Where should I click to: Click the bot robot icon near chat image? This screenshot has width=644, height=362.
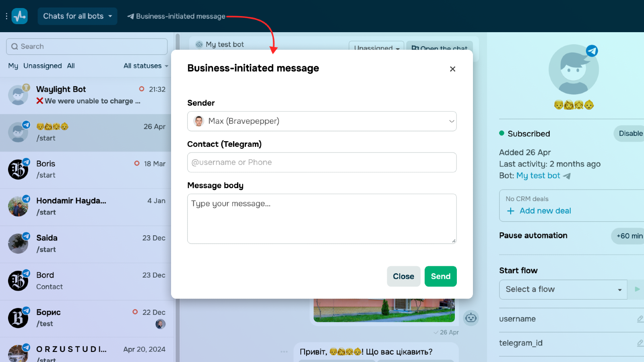pyautogui.click(x=471, y=318)
